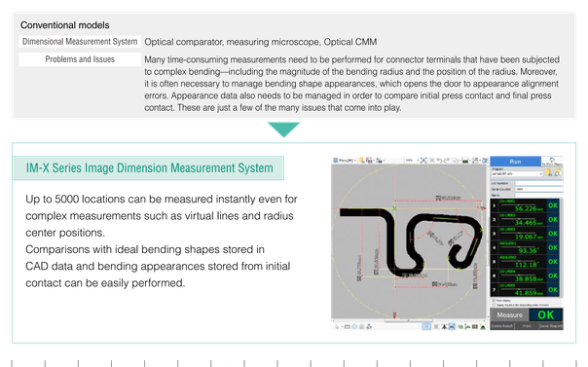Toggle the checked checkbox below the results list
Screen dimensions: 588x367
pyautogui.click(x=494, y=301)
